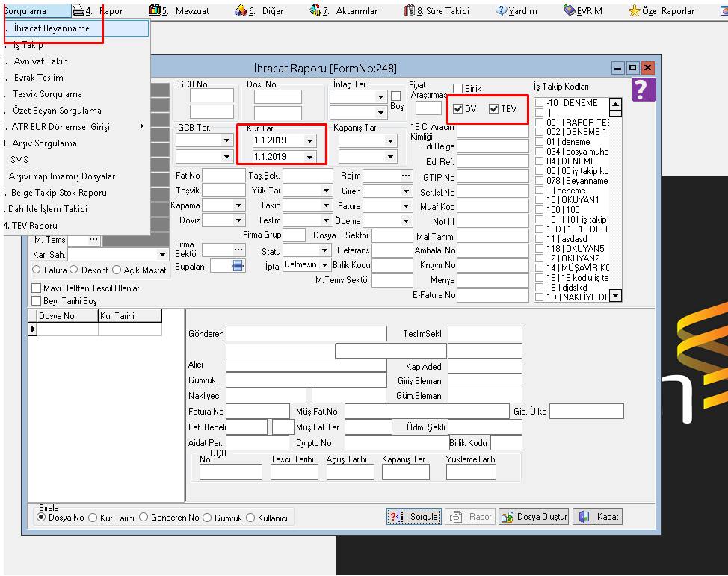Toggle the DV checkbox
This screenshot has width=728, height=576.
click(457, 108)
